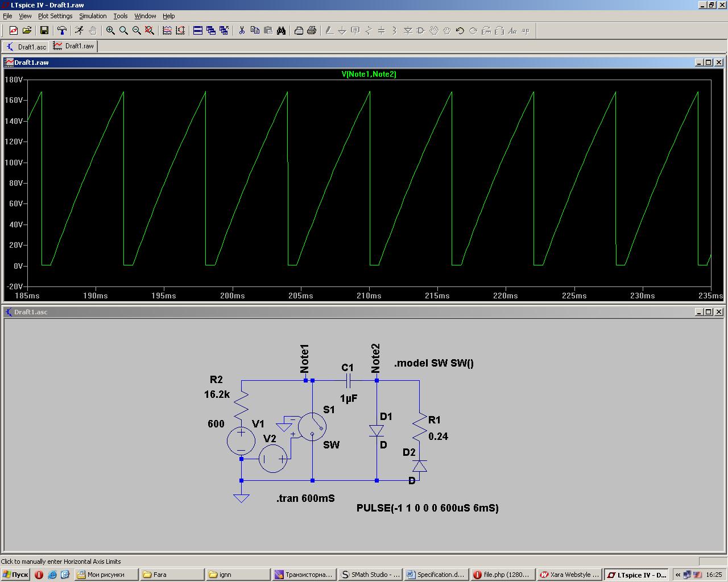The height and width of the screenshot is (582, 728).
Task: Click the Cut scissors icon
Action: [242, 31]
